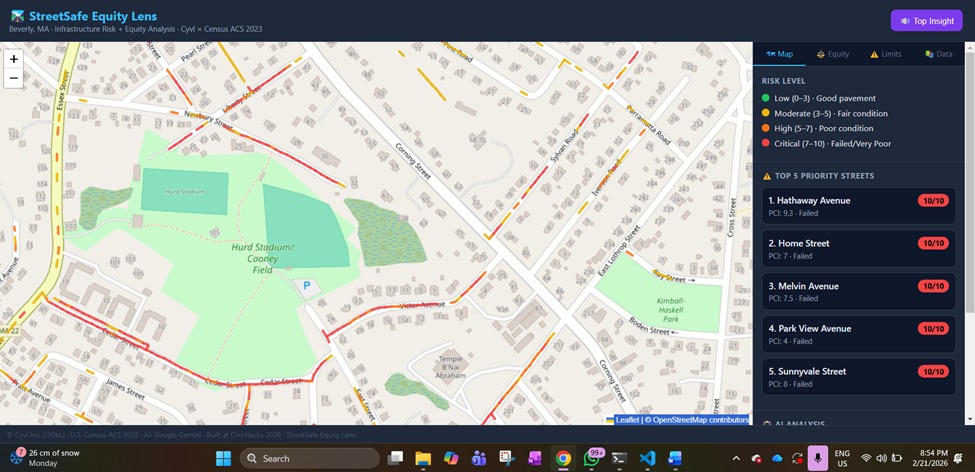Select the Melvin Avenue priority card
The width and height of the screenshot is (975, 472).
pyautogui.click(x=859, y=292)
